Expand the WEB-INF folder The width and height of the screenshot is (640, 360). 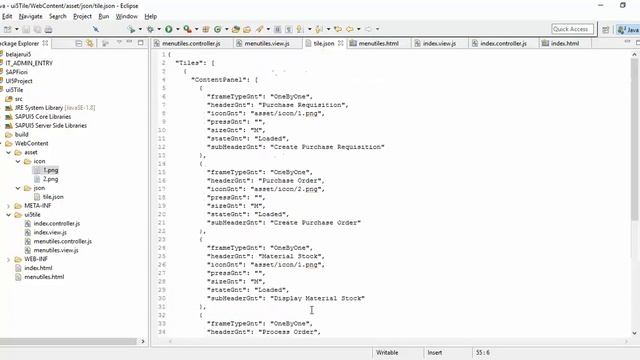click(x=9, y=260)
